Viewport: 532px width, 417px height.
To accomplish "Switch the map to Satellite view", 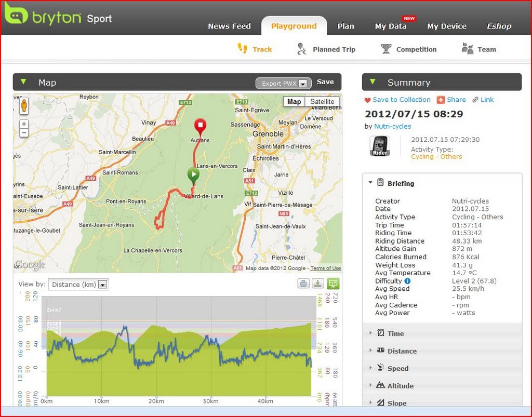I will 322,102.
